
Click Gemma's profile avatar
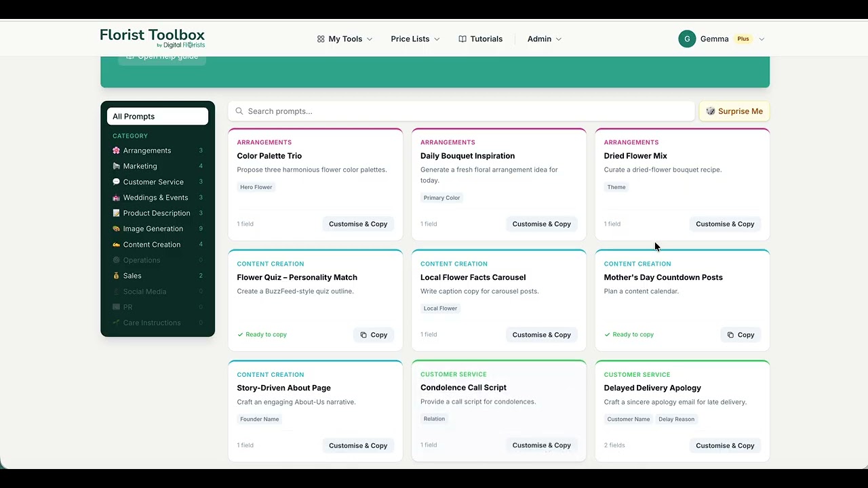pyautogui.click(x=687, y=39)
